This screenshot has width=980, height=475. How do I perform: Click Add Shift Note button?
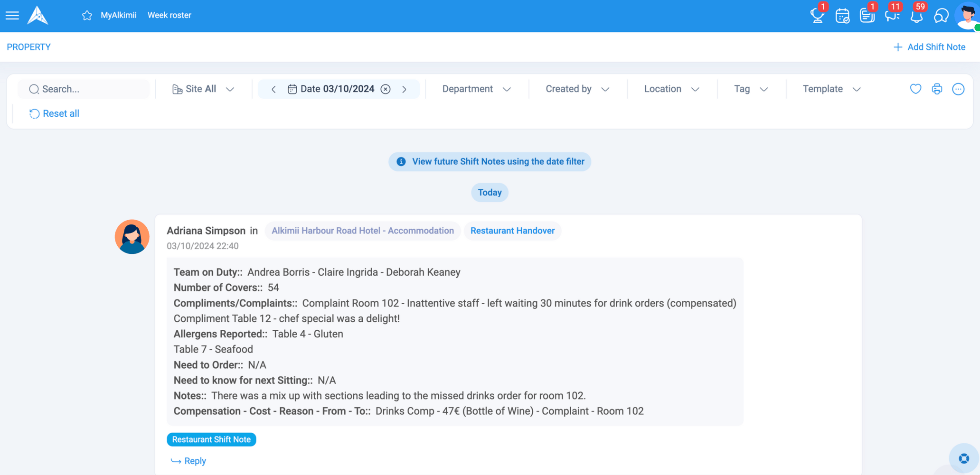pyautogui.click(x=929, y=47)
